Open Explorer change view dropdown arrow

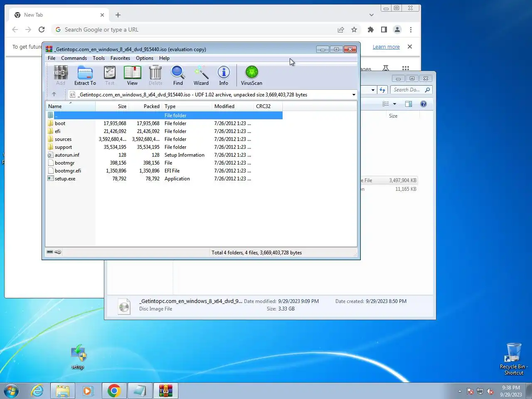[394, 104]
